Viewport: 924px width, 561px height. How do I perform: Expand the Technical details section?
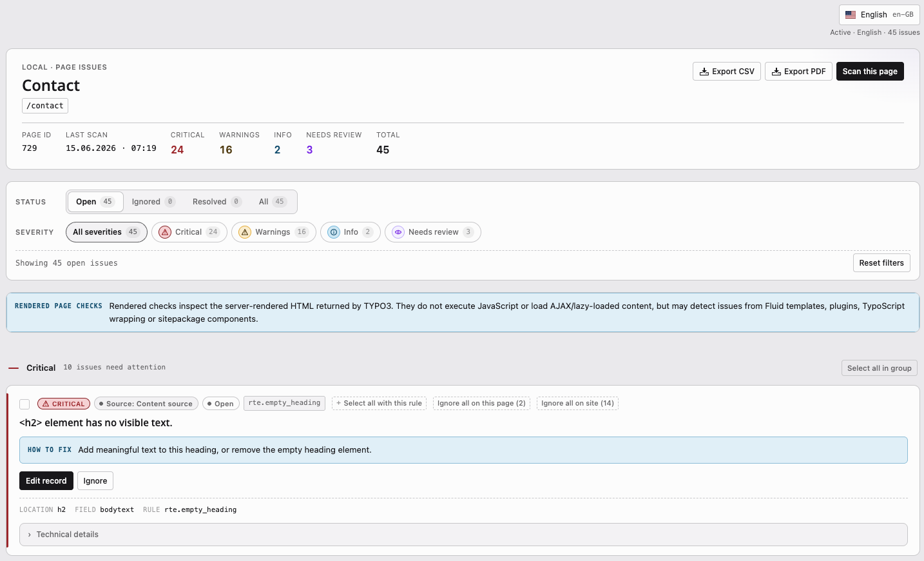tap(463, 535)
